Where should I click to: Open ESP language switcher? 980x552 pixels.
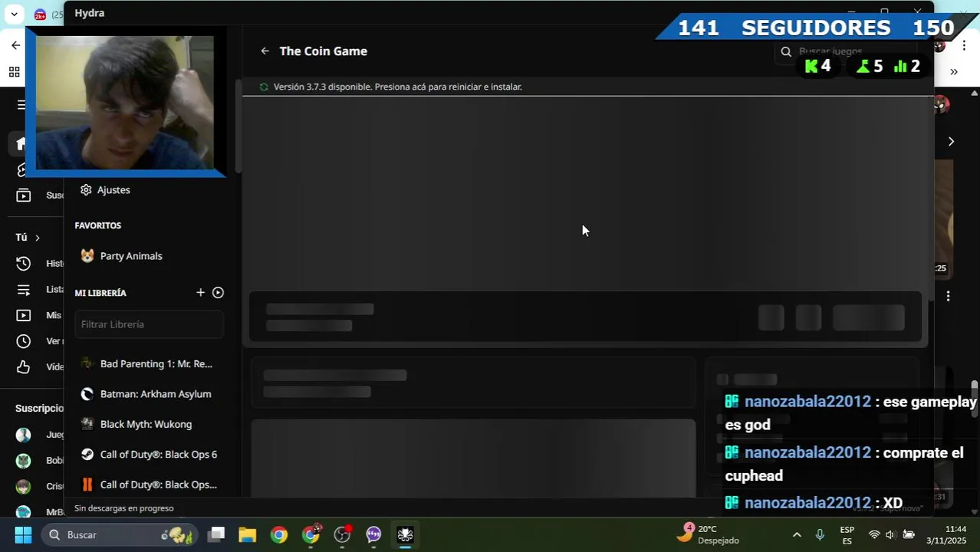(x=847, y=535)
